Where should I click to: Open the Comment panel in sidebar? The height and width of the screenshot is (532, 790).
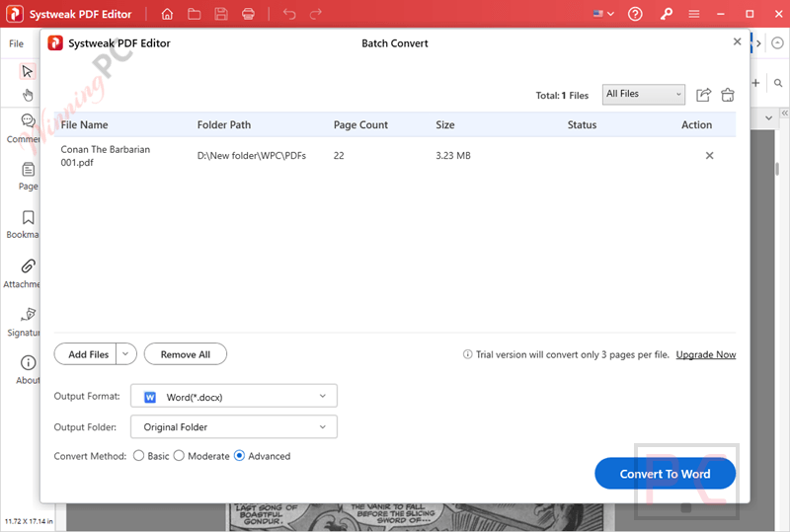click(x=23, y=129)
